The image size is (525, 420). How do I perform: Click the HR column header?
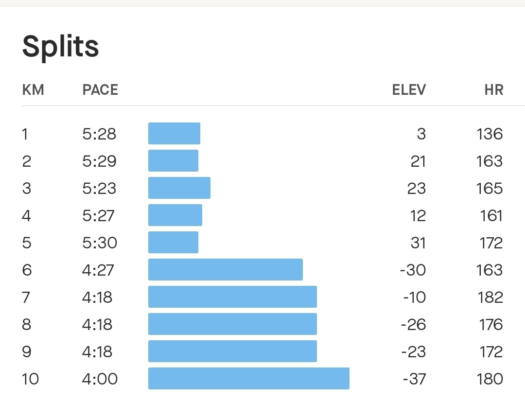point(494,90)
